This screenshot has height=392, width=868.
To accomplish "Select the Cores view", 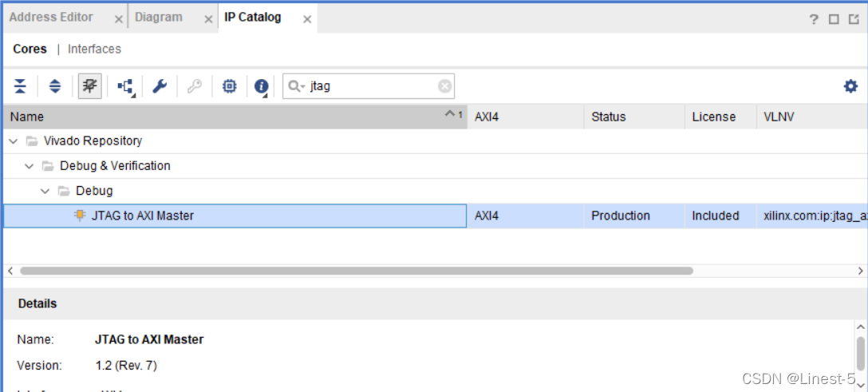I will pyautogui.click(x=30, y=49).
